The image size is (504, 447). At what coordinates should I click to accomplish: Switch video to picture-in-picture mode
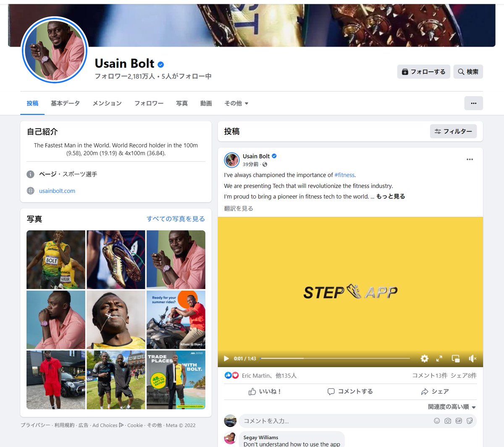pyautogui.click(x=456, y=358)
